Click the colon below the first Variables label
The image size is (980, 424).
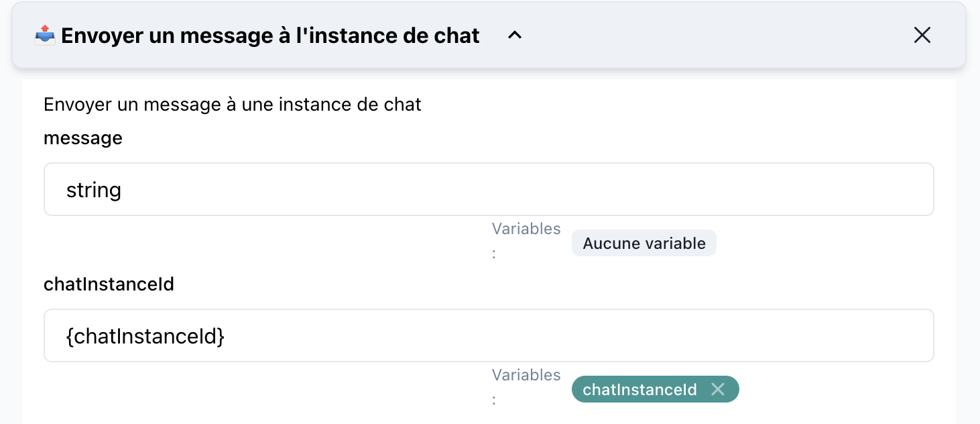494,254
